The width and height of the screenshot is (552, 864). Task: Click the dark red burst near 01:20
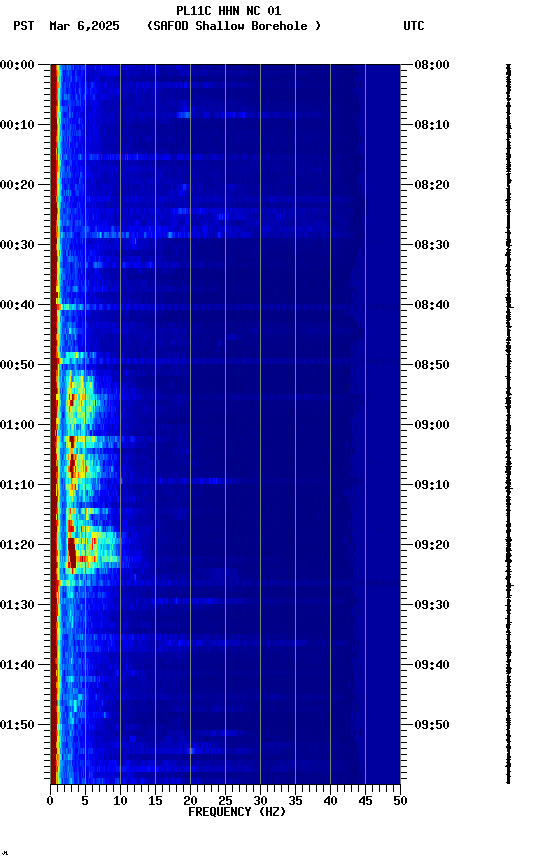tap(72, 553)
